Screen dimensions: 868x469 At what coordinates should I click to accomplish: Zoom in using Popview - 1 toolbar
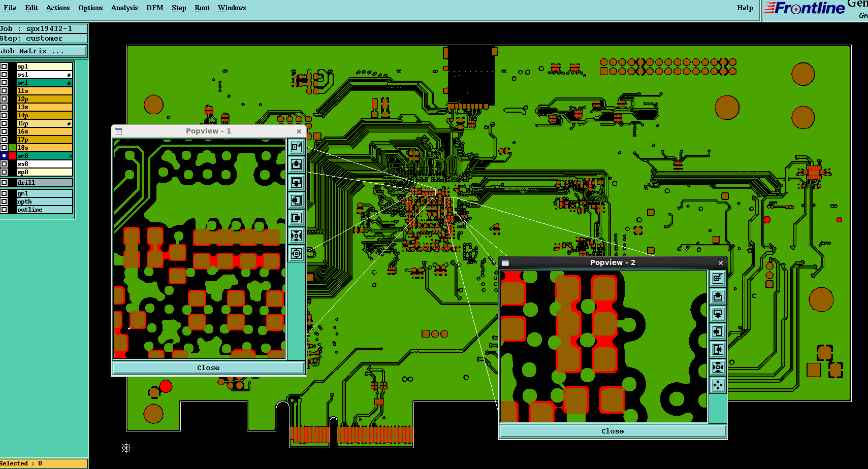(x=296, y=236)
